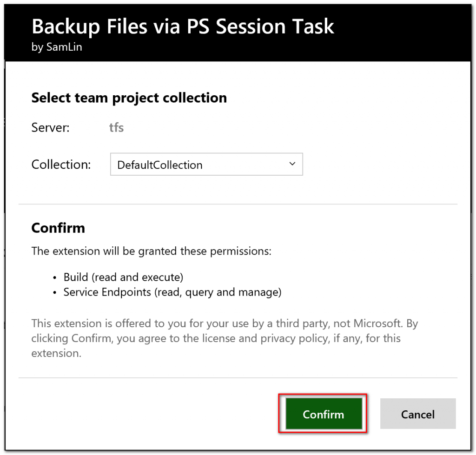Click the bullet before Build permission
Viewport: 476px width, 455px height.
55,278
